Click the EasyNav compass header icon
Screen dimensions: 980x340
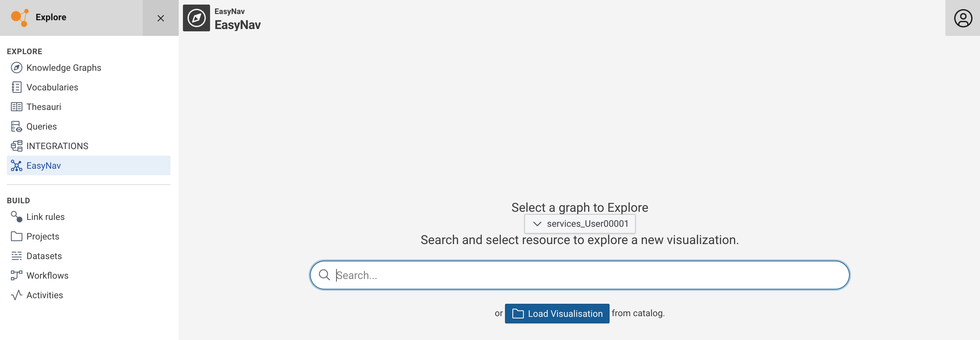click(x=196, y=18)
